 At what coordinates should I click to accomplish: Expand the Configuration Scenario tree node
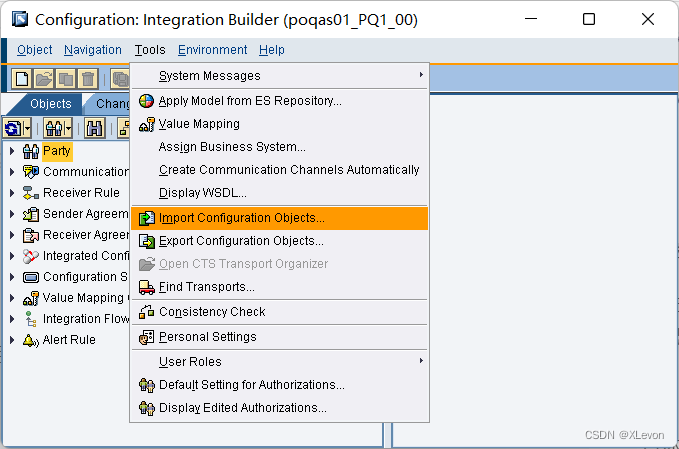(x=12, y=277)
